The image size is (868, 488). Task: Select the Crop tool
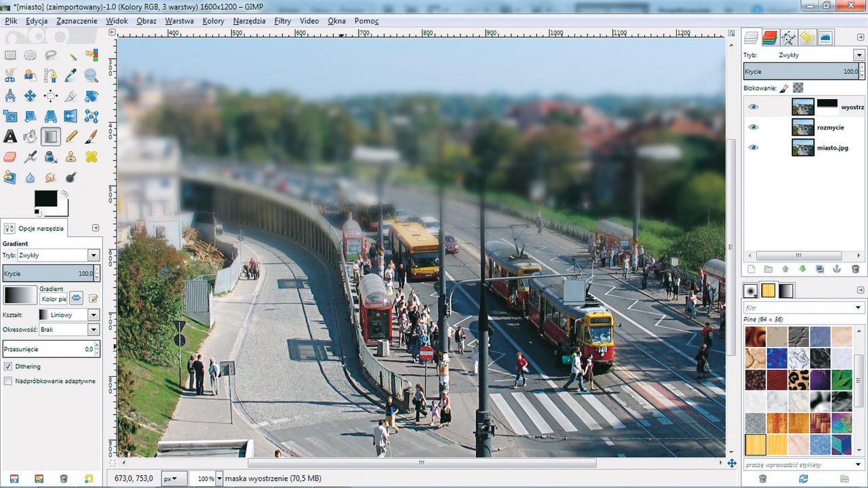(71, 96)
